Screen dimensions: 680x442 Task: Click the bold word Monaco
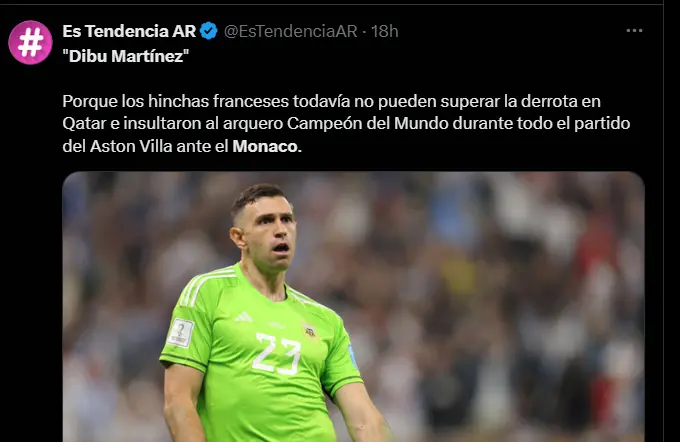coord(267,146)
